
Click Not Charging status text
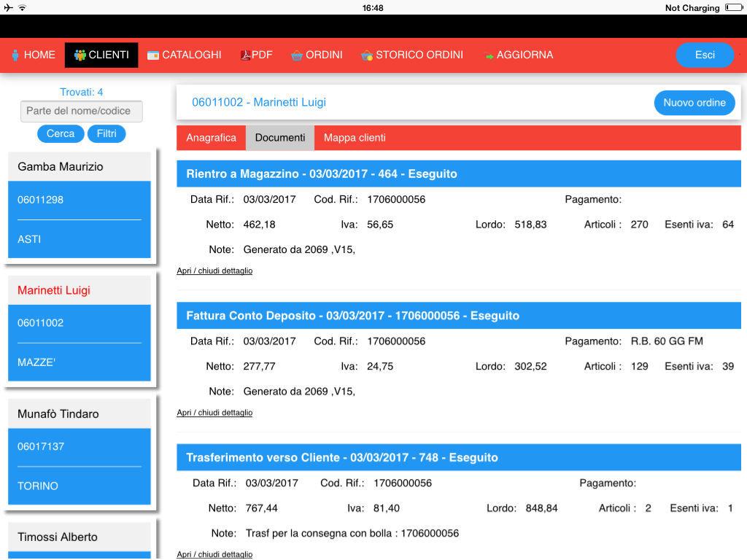pyautogui.click(x=692, y=7)
